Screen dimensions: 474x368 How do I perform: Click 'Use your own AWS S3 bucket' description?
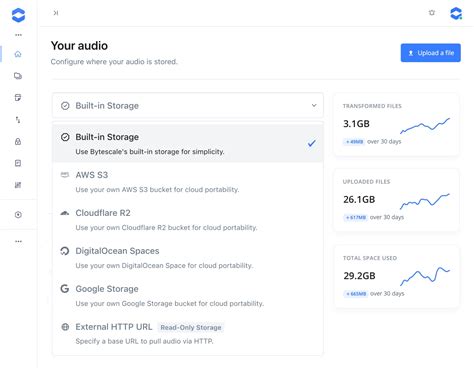[157, 190]
